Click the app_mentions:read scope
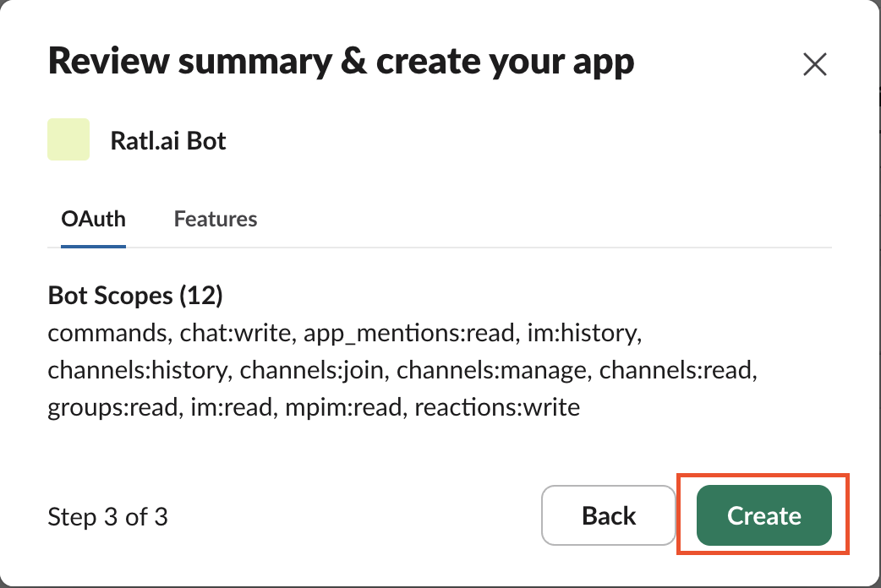 [411, 333]
